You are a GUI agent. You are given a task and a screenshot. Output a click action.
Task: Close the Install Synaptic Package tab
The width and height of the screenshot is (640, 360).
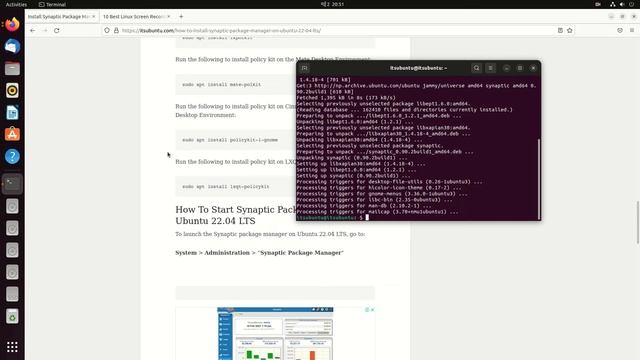point(93,17)
